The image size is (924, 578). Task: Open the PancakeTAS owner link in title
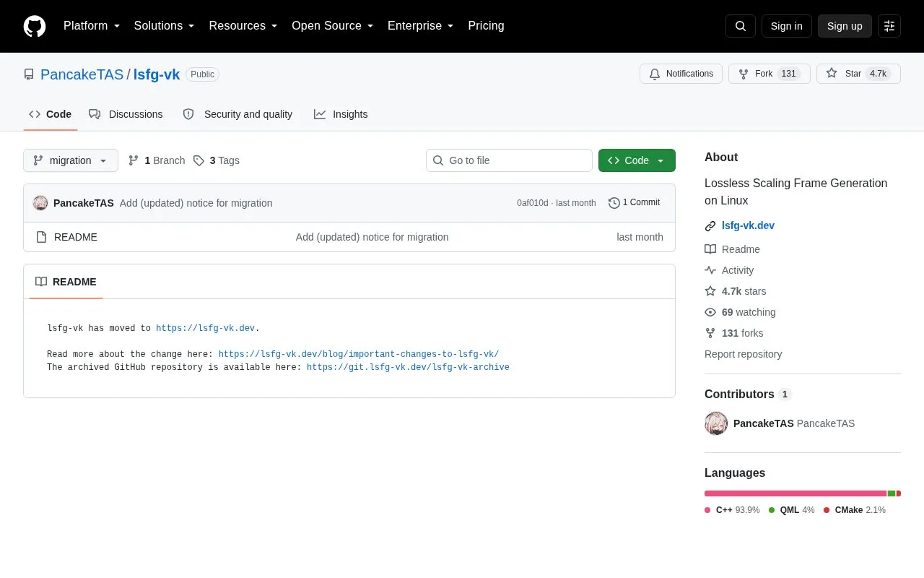[82, 74]
